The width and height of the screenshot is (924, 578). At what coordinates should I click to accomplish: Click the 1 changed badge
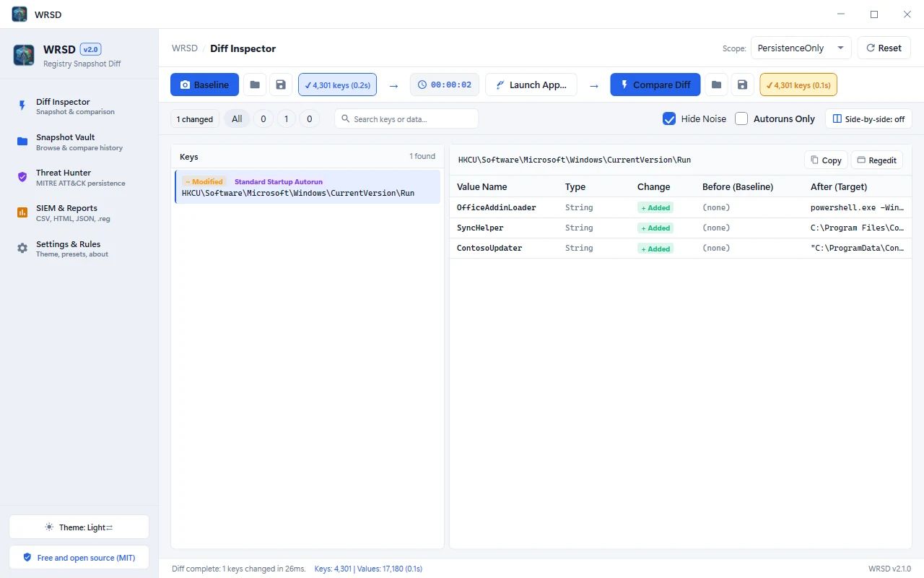pos(195,119)
